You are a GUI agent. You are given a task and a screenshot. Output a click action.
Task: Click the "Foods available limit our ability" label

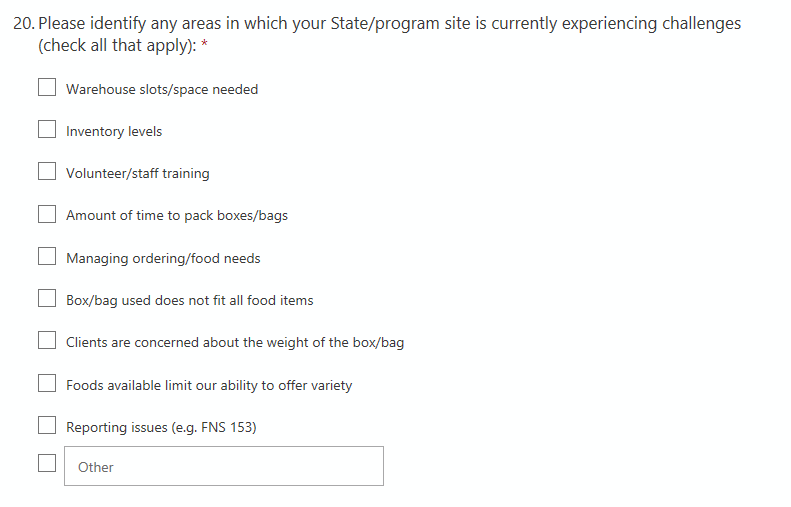[209, 385]
